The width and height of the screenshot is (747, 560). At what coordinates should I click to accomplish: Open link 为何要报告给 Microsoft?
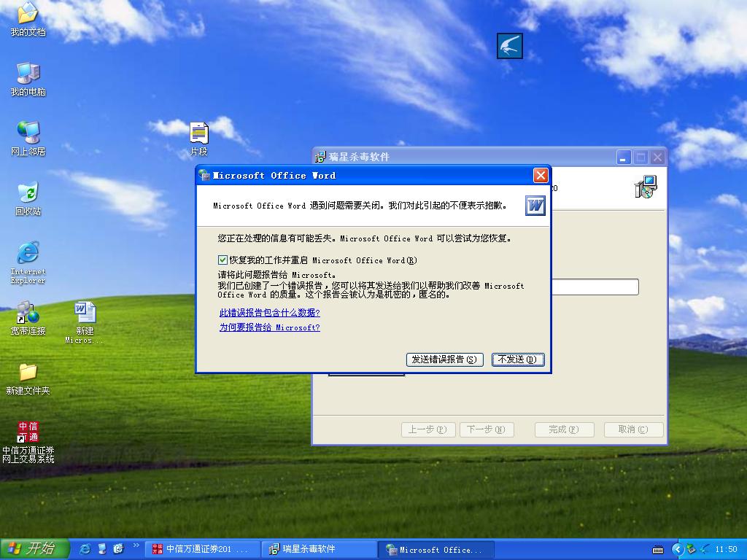click(x=270, y=327)
